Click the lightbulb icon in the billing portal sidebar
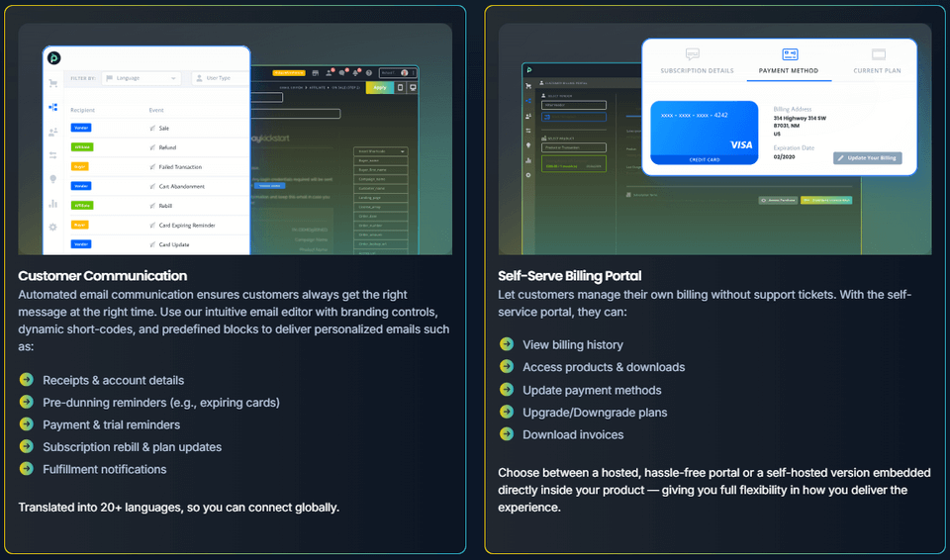 [x=528, y=145]
